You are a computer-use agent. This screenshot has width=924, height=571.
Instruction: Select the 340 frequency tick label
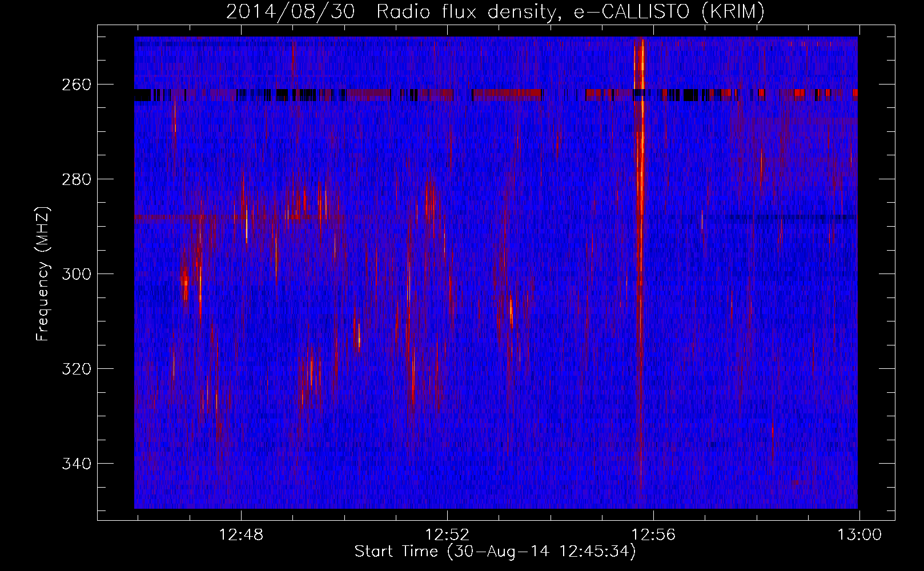click(77, 464)
